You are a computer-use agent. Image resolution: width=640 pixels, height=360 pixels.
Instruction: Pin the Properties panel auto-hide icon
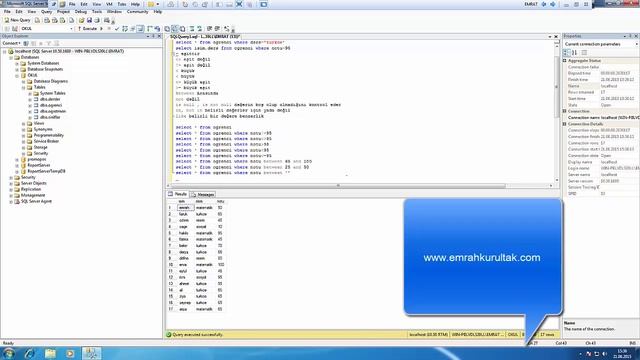[x=630, y=36]
